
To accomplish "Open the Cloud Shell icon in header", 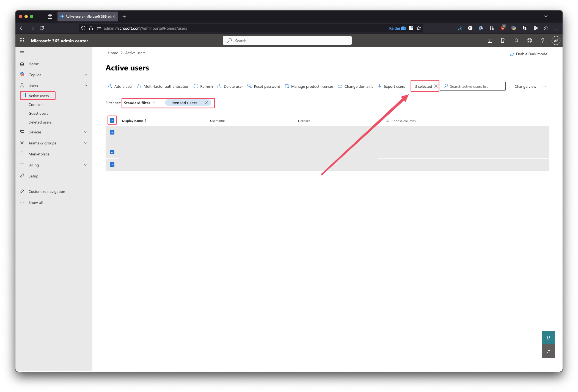I will pos(490,41).
